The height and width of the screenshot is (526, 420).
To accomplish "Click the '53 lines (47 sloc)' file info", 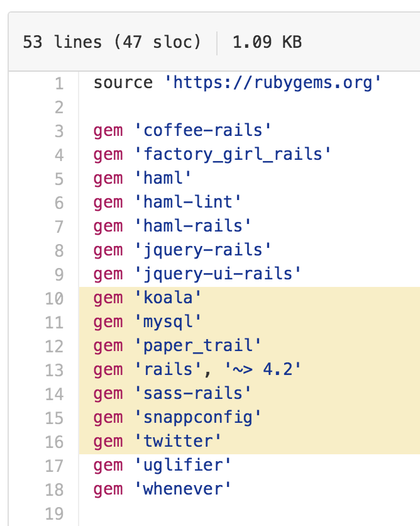I will tap(112, 42).
